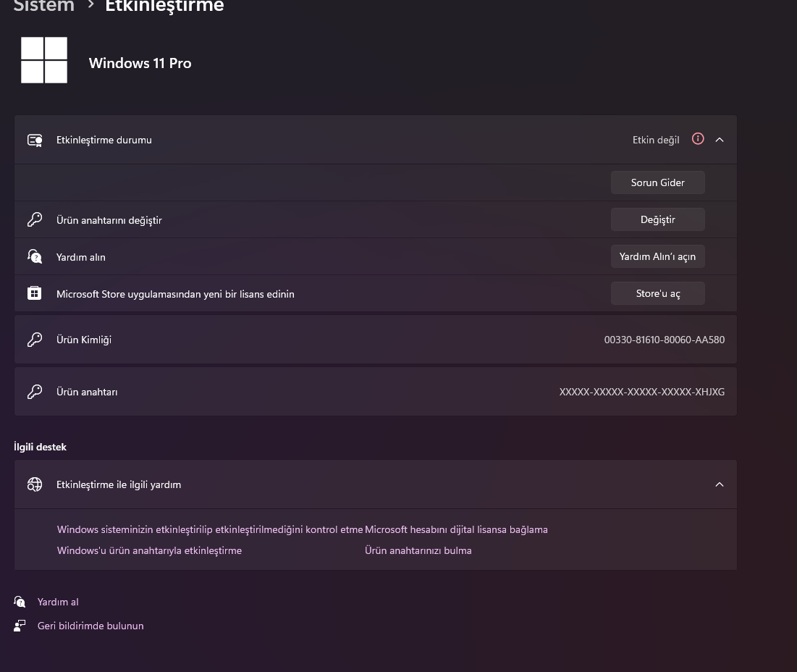Go back to Sistem in the breadcrumb
This screenshot has width=797, height=672.
(x=43, y=6)
